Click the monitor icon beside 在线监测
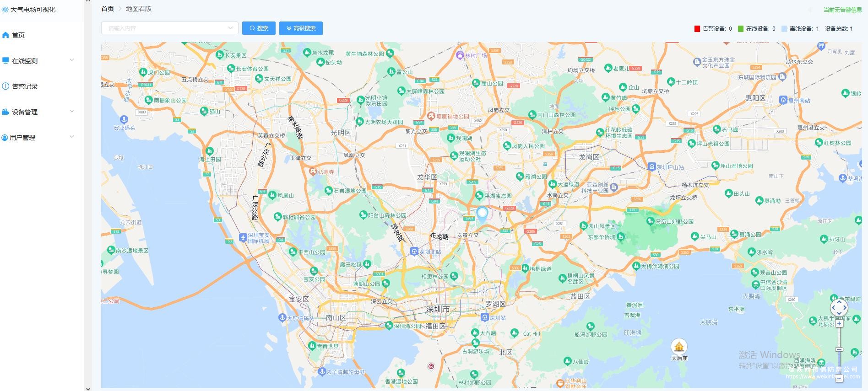868x391 pixels. 5,60
